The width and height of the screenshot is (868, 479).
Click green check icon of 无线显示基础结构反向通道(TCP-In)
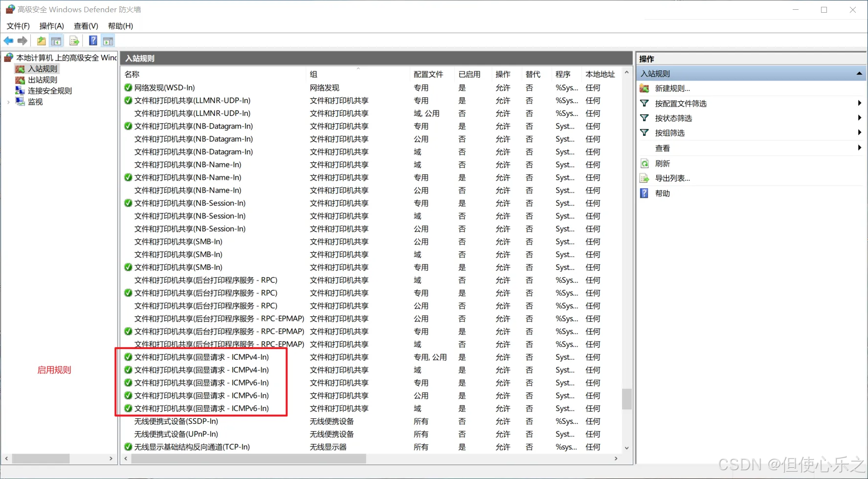tap(128, 447)
